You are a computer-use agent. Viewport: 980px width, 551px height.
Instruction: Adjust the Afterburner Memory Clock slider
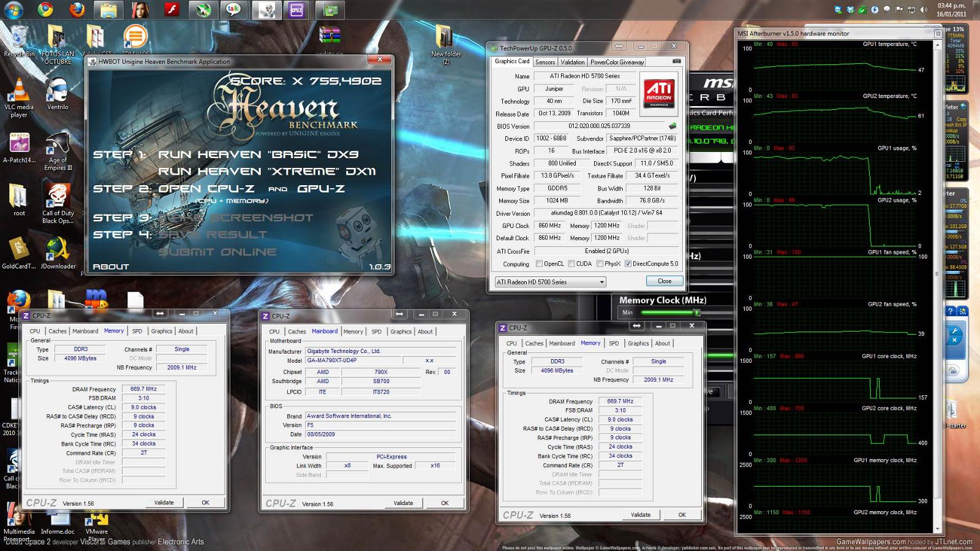[x=696, y=313]
